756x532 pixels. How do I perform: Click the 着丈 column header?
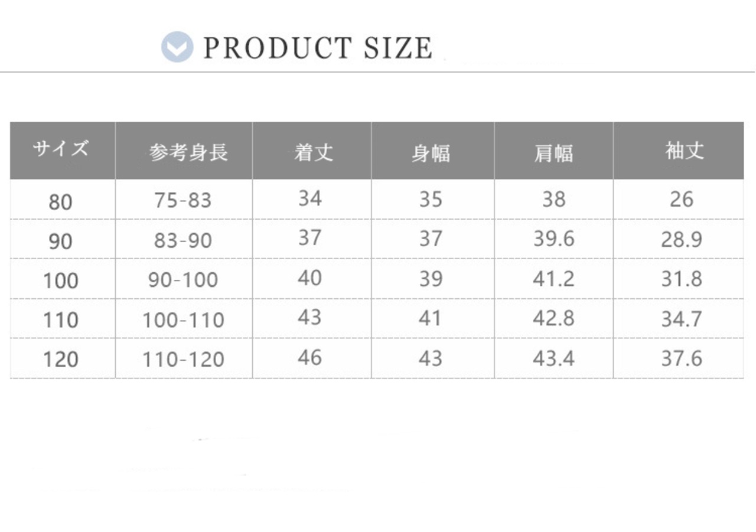(314, 153)
